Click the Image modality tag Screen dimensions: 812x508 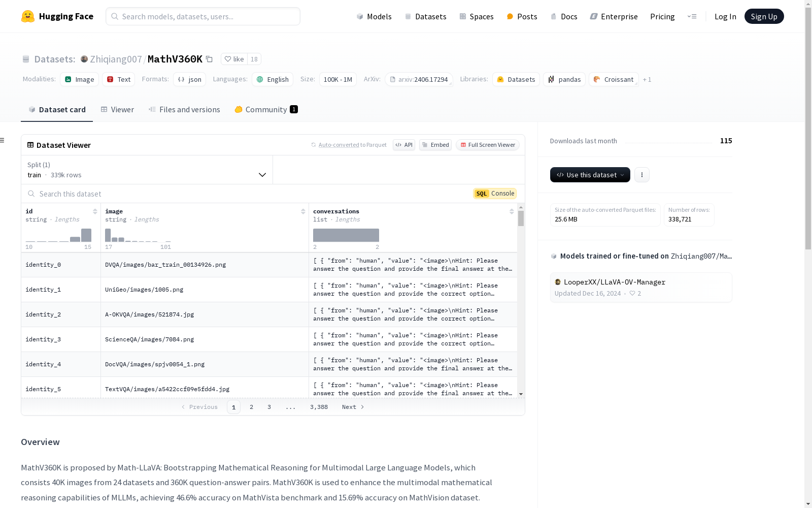[80, 79]
